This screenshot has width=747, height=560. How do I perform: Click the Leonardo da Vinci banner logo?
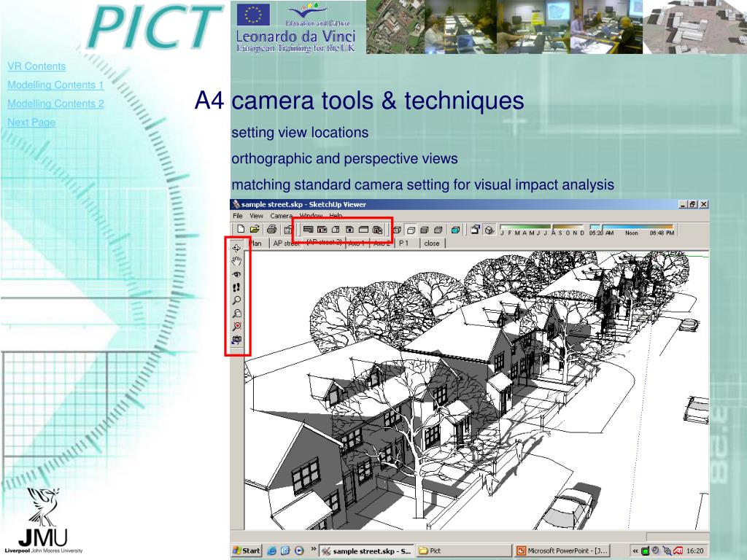click(296, 28)
